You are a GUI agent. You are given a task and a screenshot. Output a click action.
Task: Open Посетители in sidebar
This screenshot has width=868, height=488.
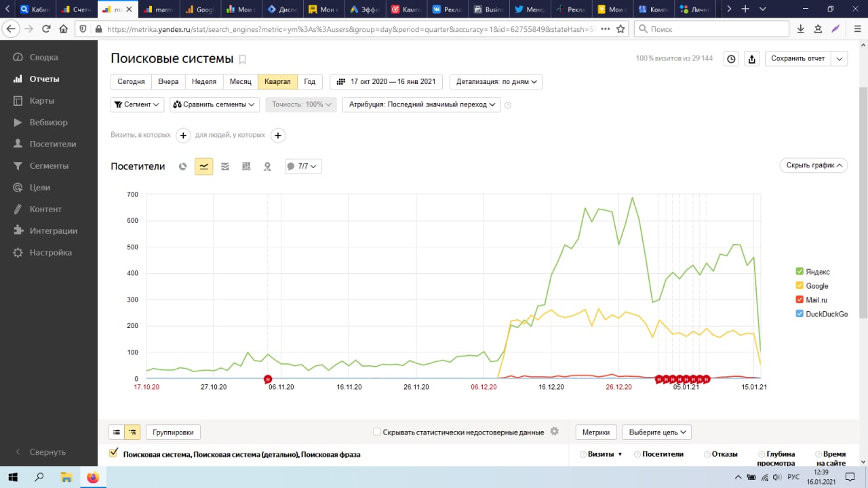click(x=52, y=144)
